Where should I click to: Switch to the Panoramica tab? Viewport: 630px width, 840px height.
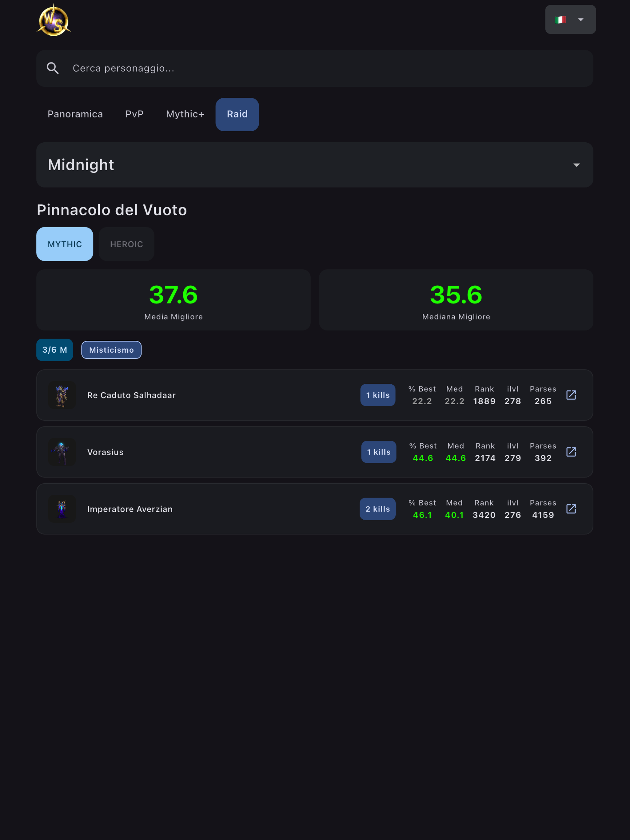(x=75, y=114)
